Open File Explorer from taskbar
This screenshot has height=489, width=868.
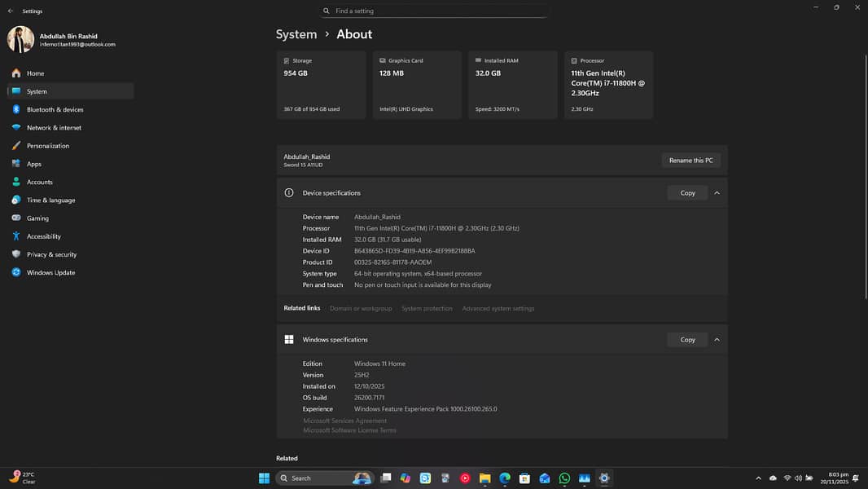[x=484, y=478]
